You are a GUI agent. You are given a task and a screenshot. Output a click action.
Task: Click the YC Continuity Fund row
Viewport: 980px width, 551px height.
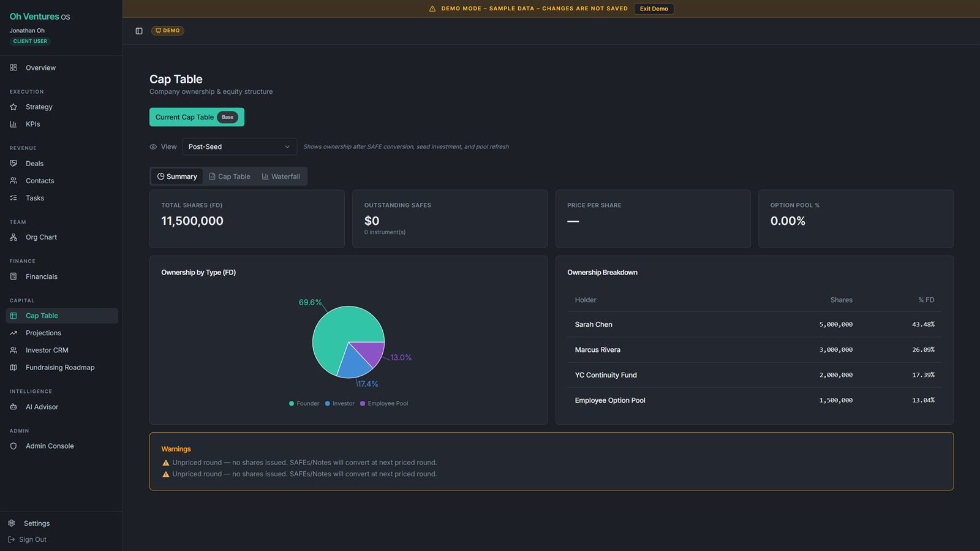[x=755, y=375]
